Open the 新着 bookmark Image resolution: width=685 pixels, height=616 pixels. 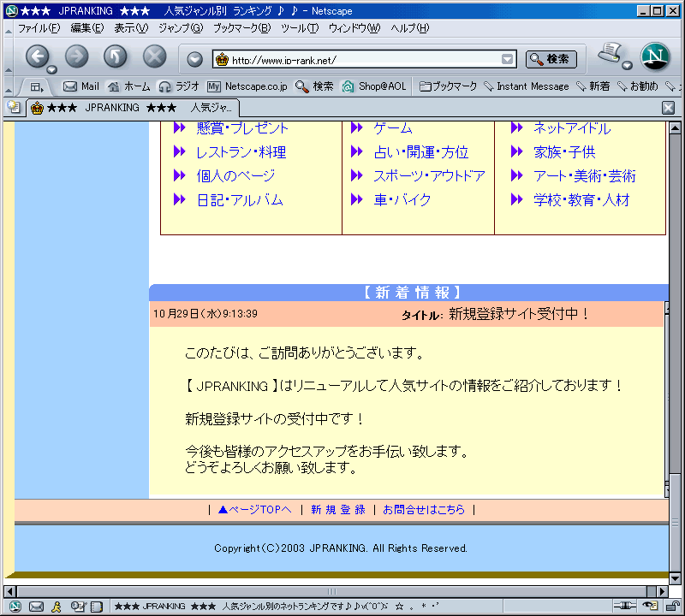[x=593, y=86]
